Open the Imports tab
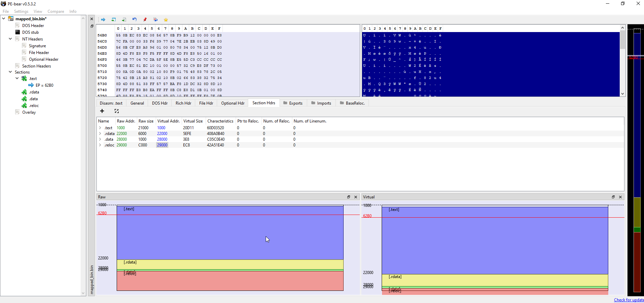The width and height of the screenshot is (644, 303). 321,103
